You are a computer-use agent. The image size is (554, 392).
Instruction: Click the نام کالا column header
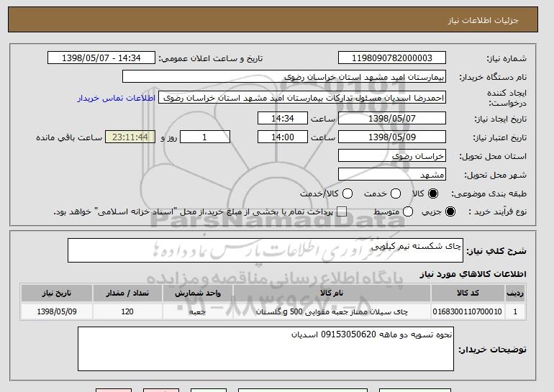tap(332, 293)
